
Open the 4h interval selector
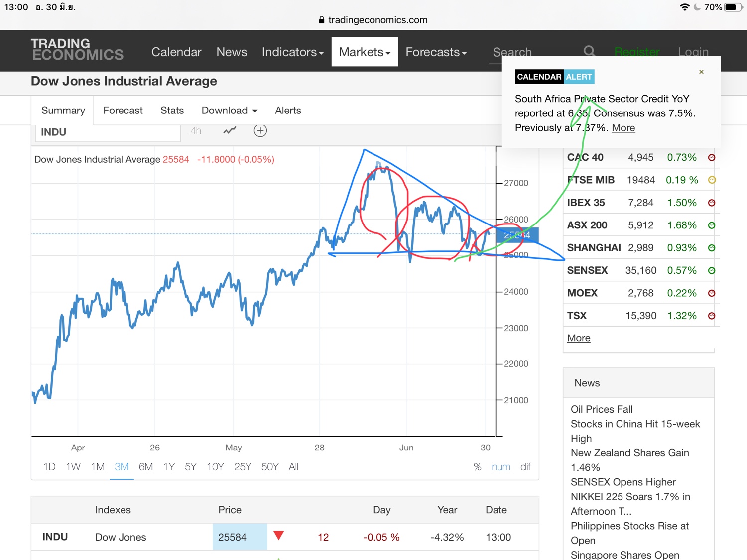pyautogui.click(x=196, y=131)
